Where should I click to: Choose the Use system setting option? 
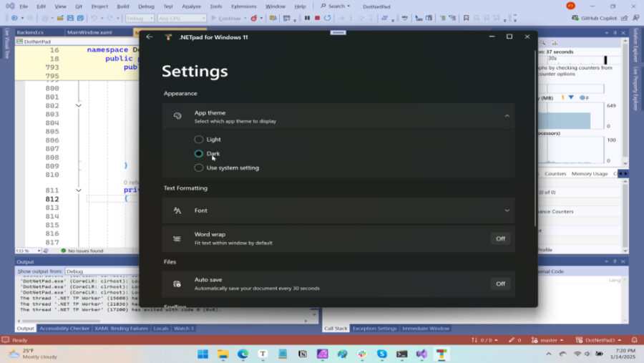(x=199, y=168)
